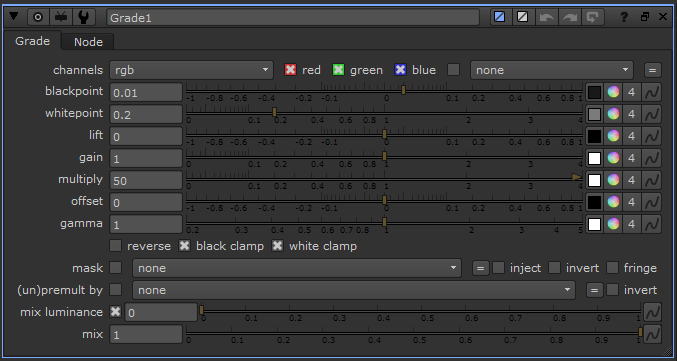
Task: Enable the reverse checkbox
Action: click(x=115, y=246)
